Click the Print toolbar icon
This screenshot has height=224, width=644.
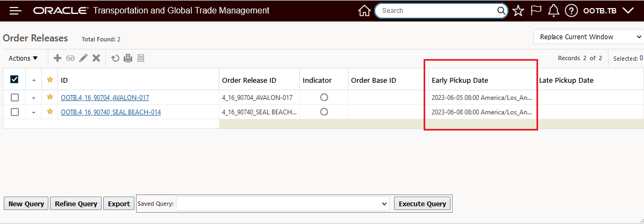128,58
